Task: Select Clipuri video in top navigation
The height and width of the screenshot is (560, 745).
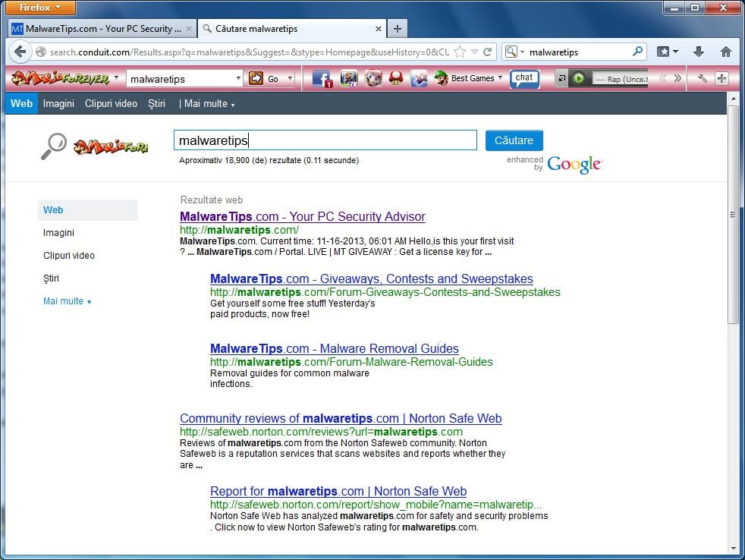Action: point(111,104)
